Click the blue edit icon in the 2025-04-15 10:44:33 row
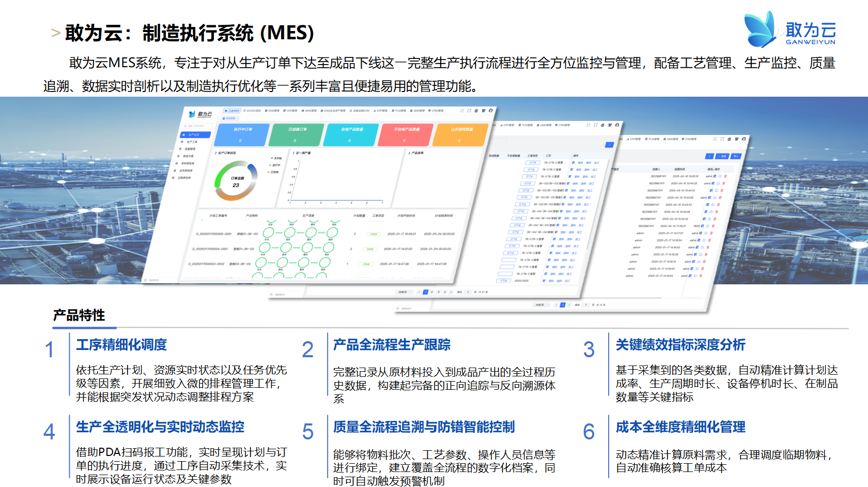This screenshot has height=487, width=868. click(x=713, y=183)
